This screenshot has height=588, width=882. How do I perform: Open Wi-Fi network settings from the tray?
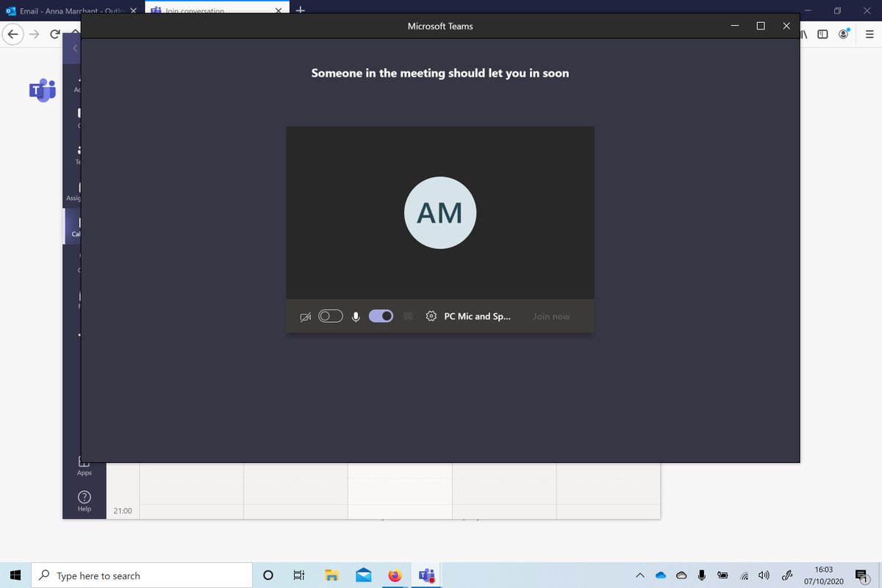coord(744,576)
